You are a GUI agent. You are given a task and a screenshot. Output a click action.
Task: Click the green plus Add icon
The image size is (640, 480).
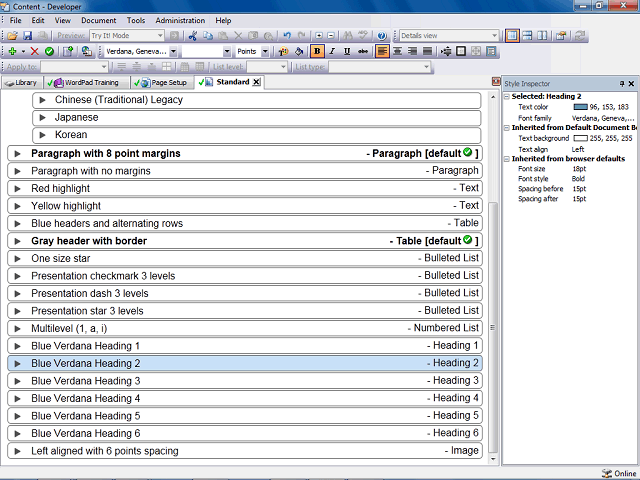coord(12,51)
